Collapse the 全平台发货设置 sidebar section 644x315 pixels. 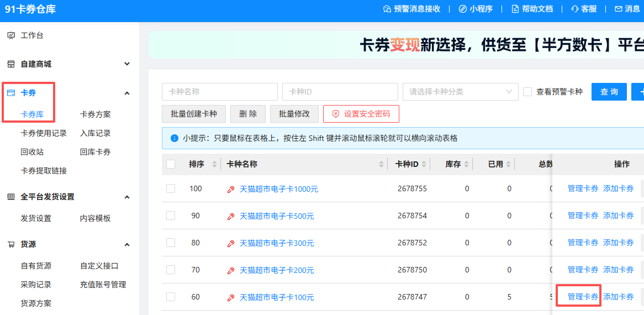[127, 197]
